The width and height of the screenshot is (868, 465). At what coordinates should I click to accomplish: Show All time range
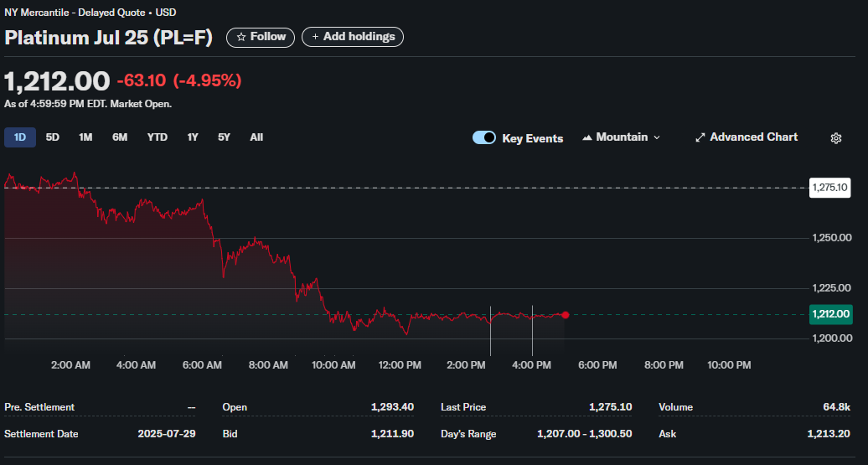click(x=256, y=137)
